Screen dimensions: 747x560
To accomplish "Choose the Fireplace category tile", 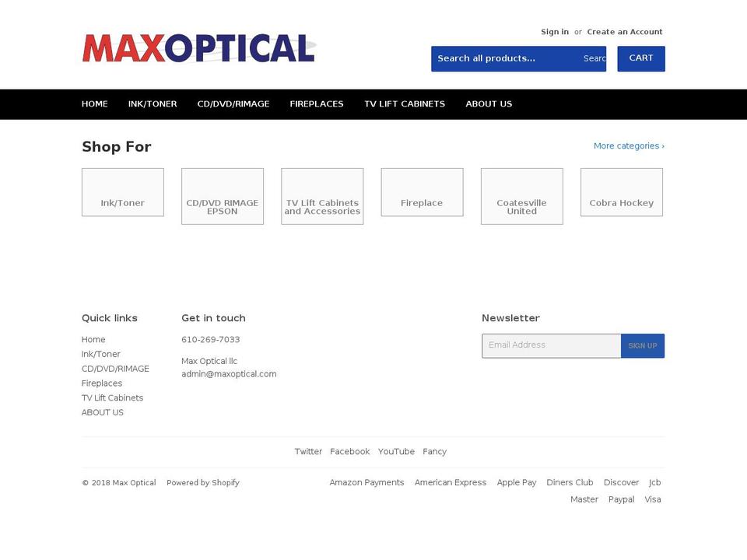I will [422, 192].
